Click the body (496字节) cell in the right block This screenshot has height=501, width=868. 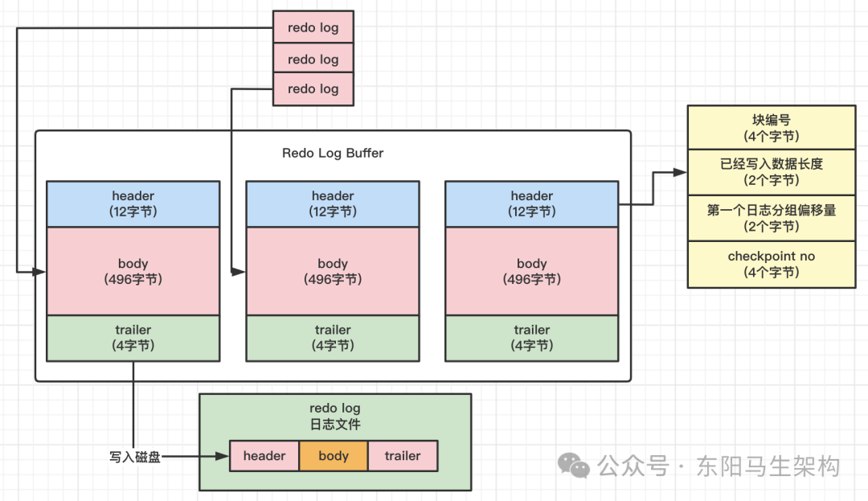point(532,271)
